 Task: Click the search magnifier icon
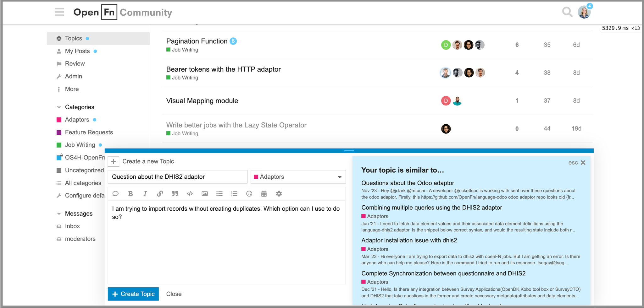click(x=567, y=12)
